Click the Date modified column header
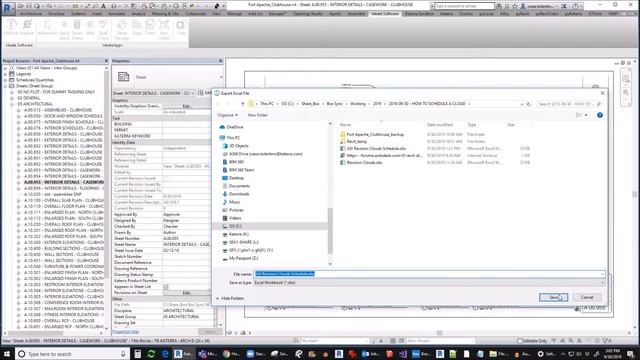The image size is (640, 360). [440, 125]
